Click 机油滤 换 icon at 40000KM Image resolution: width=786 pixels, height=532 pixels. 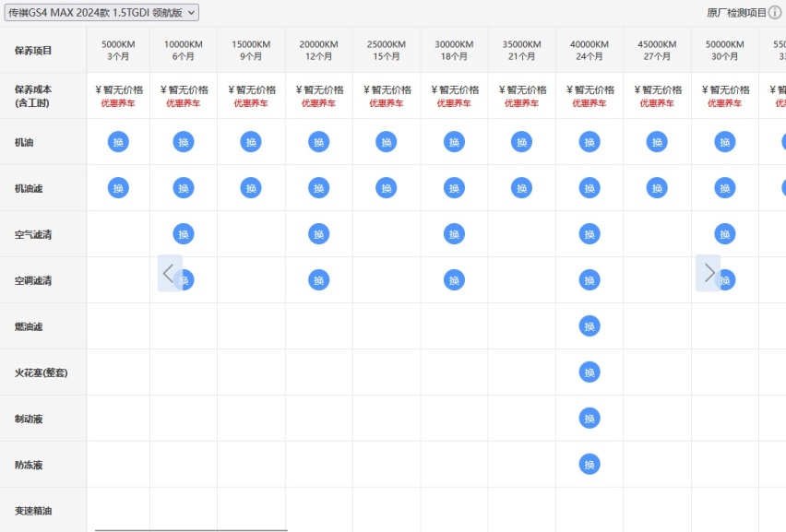[589, 188]
